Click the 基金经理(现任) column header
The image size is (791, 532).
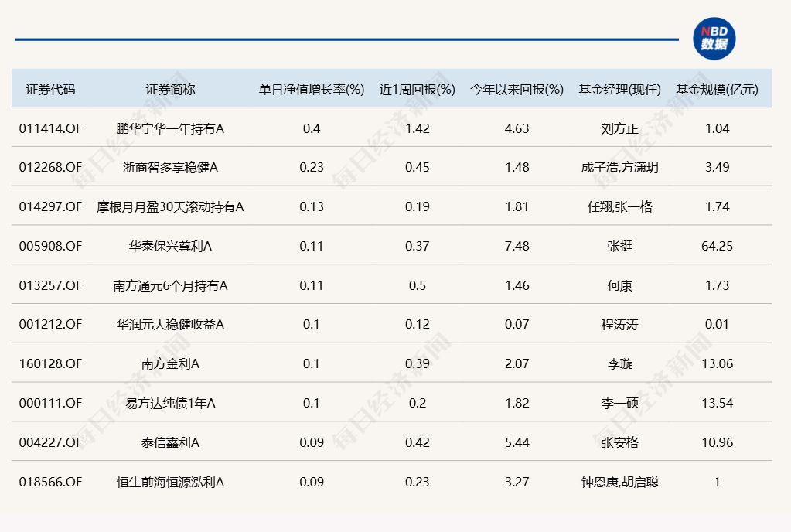tap(619, 89)
